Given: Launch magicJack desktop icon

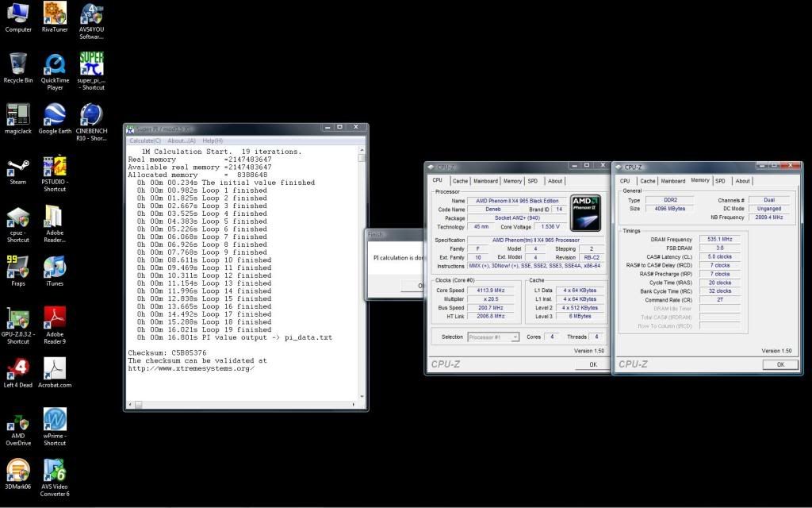Looking at the screenshot, I should [18, 119].
